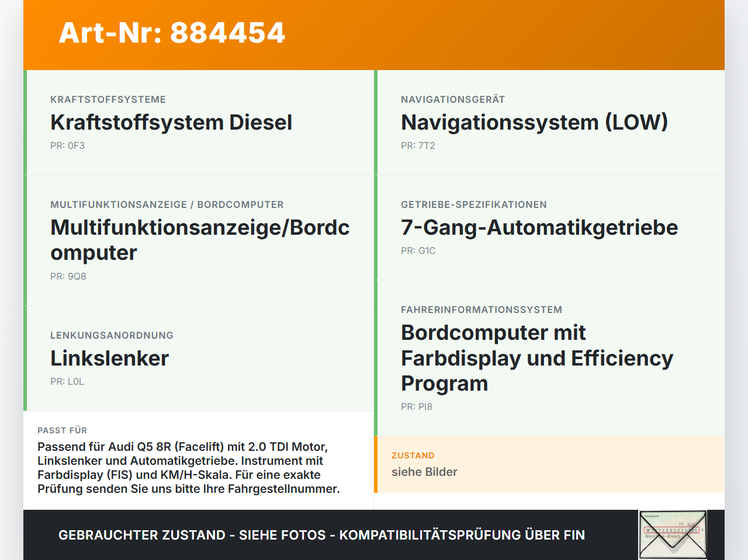Click the PR: 9Q8 code
This screenshot has height=560, width=748.
pos(68,276)
